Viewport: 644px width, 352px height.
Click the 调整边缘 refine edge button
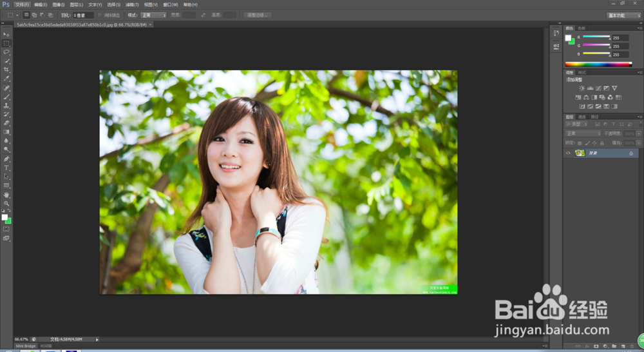tap(258, 15)
